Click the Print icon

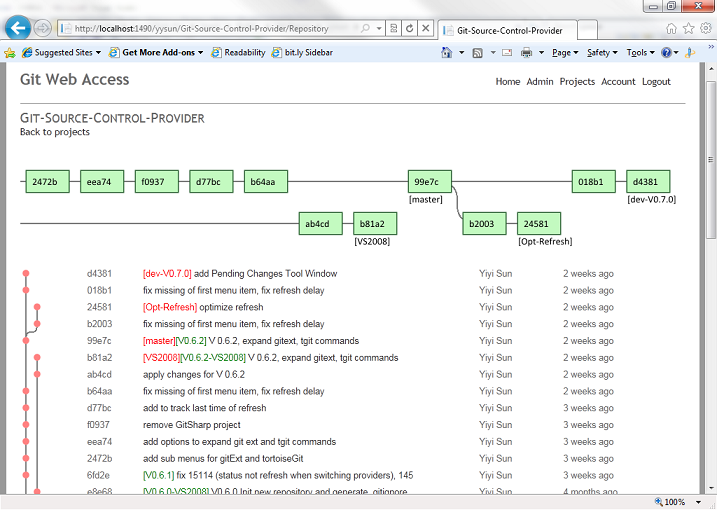point(526,53)
